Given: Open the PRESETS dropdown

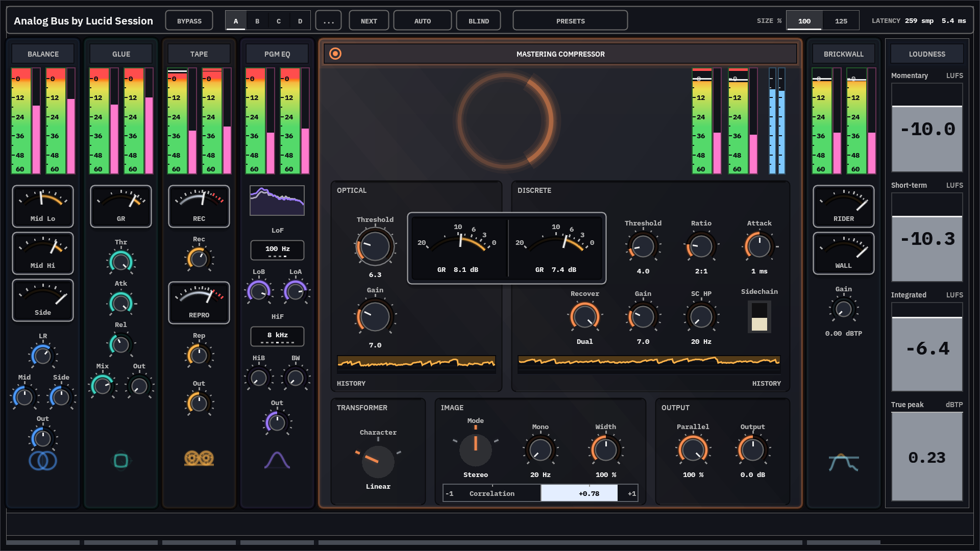Looking at the screenshot, I should pyautogui.click(x=571, y=21).
